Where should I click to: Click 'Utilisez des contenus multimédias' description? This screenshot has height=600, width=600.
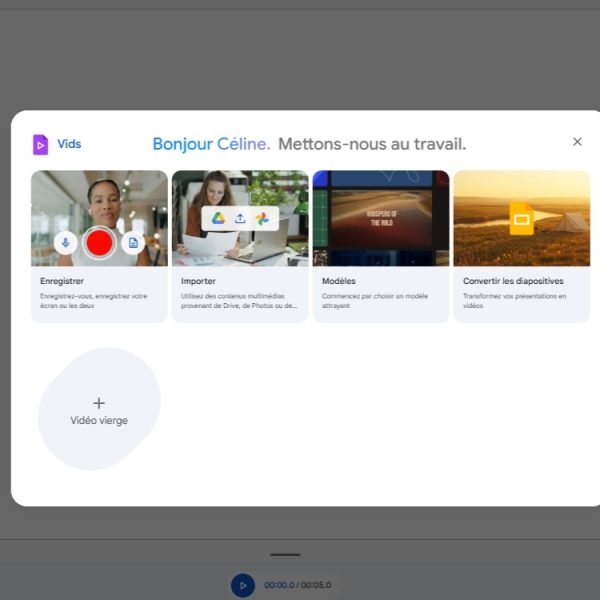point(239,301)
